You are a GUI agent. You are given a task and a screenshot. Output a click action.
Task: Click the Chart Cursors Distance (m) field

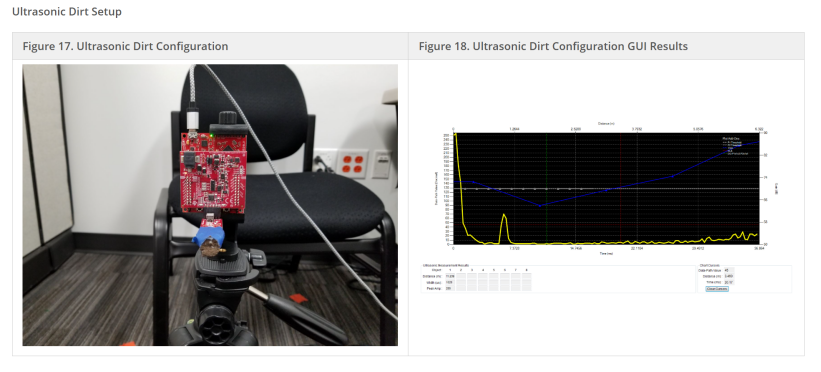[x=729, y=276]
